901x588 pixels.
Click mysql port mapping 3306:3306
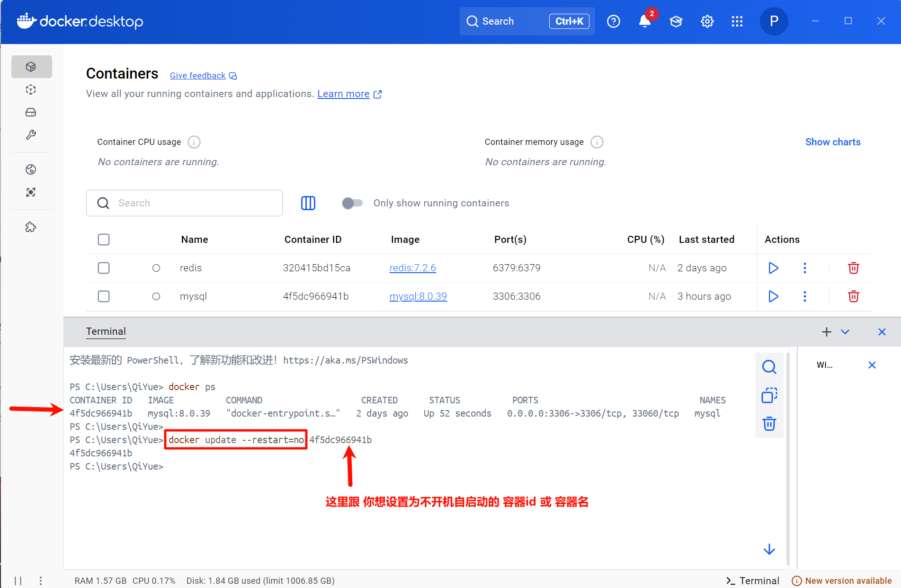click(x=517, y=296)
